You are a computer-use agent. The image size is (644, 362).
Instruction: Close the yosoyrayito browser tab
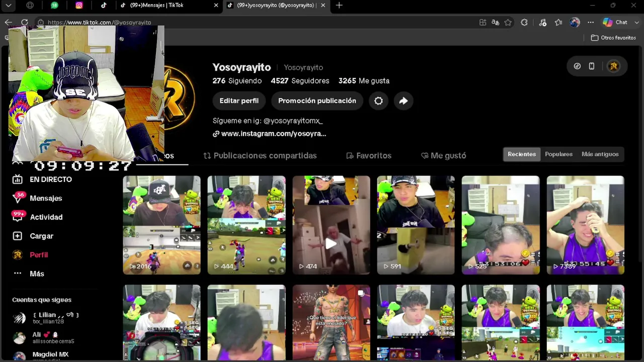tap(323, 6)
